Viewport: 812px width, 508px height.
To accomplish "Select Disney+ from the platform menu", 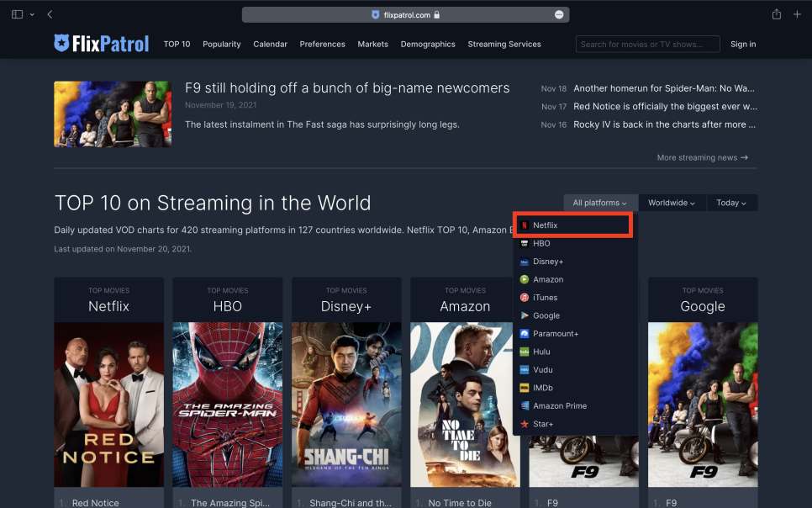I will coord(575,262).
